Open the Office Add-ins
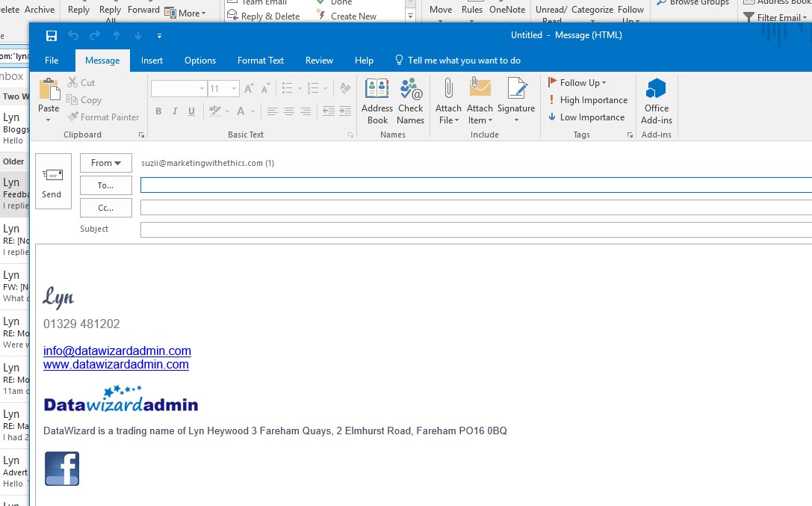Screen dimensions: 812x506 click(656, 102)
